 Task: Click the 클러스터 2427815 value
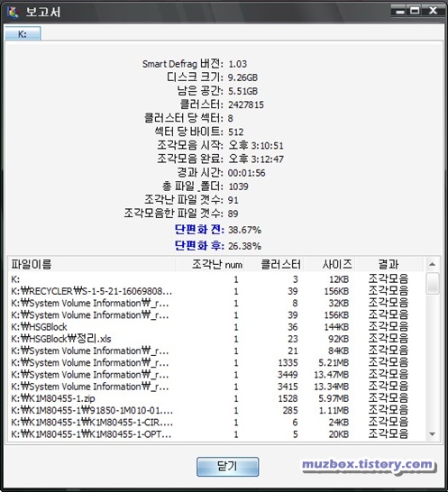246,105
